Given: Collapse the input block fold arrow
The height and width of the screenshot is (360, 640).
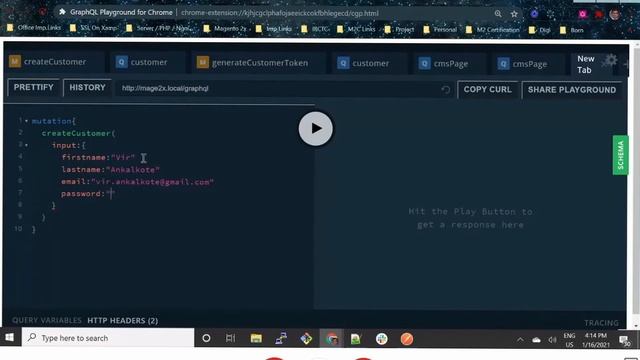Looking at the screenshot, I should pos(27,145).
